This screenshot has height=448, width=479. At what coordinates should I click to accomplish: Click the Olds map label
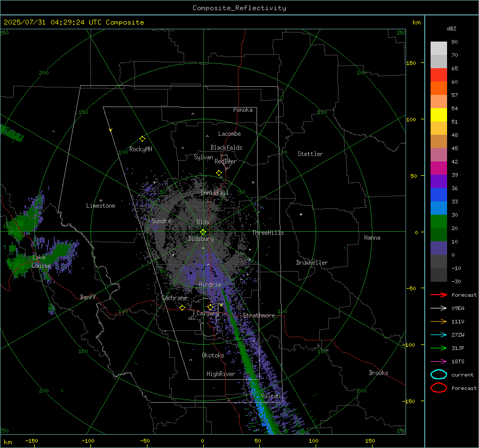point(203,222)
